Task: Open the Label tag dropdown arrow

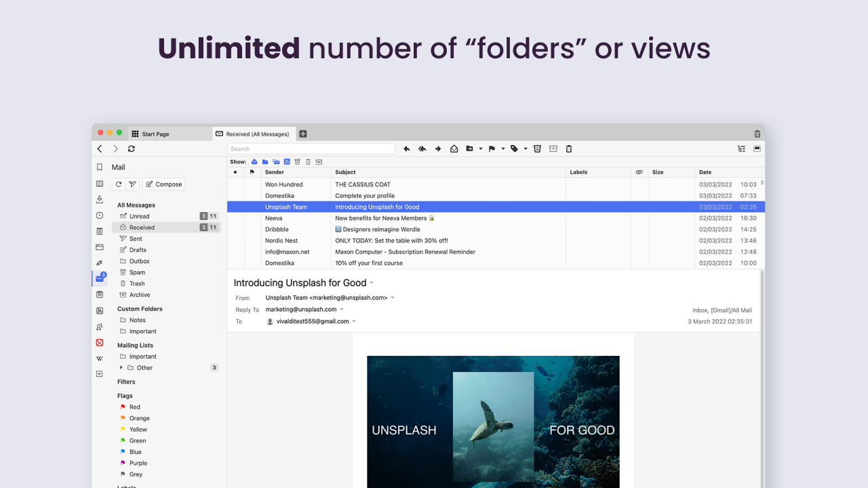Action: pyautogui.click(x=526, y=148)
